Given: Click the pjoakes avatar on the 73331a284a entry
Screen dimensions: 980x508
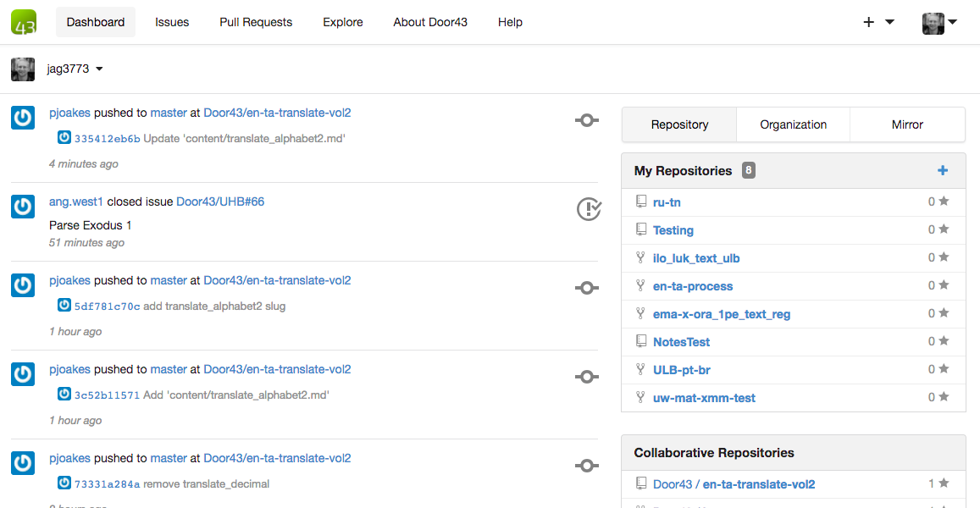Looking at the screenshot, I should (23, 463).
